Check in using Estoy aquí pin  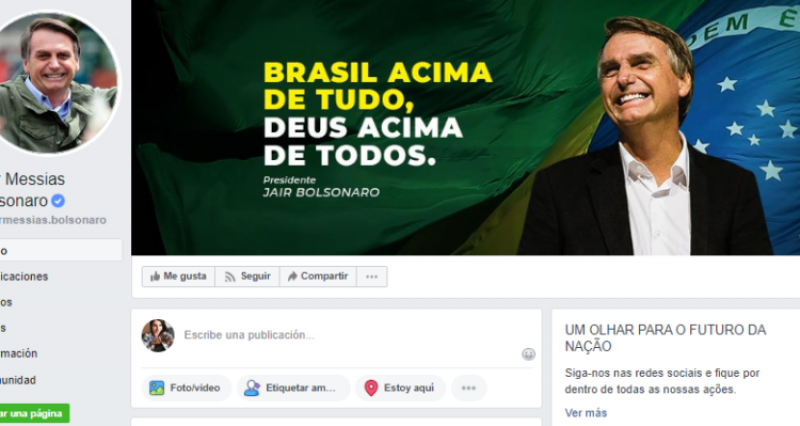pyautogui.click(x=401, y=388)
